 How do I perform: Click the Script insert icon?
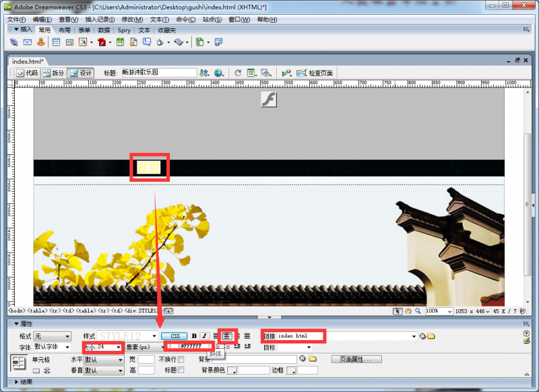pos(179,42)
